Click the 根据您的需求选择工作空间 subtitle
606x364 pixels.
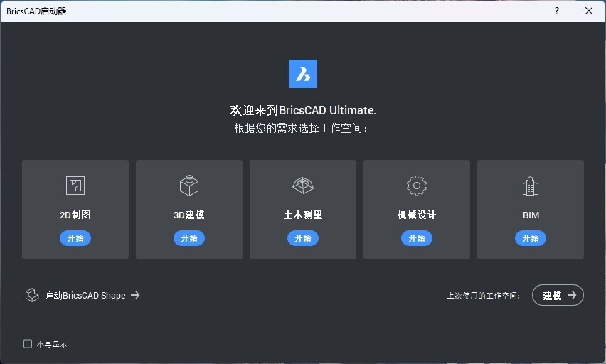tap(301, 128)
